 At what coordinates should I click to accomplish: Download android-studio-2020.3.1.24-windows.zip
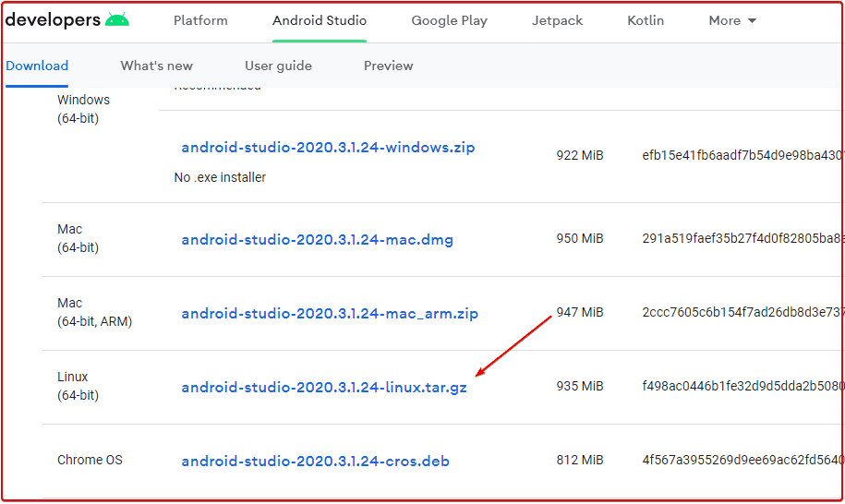pyautogui.click(x=328, y=148)
